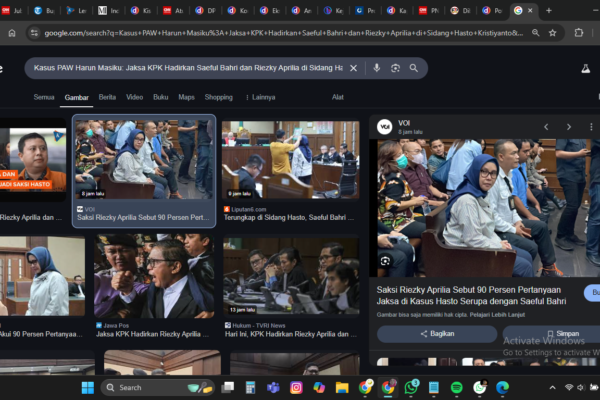600x400 pixels.
Task: Open the Saksi Riezky Aprilia article title link
Action: 471,296
